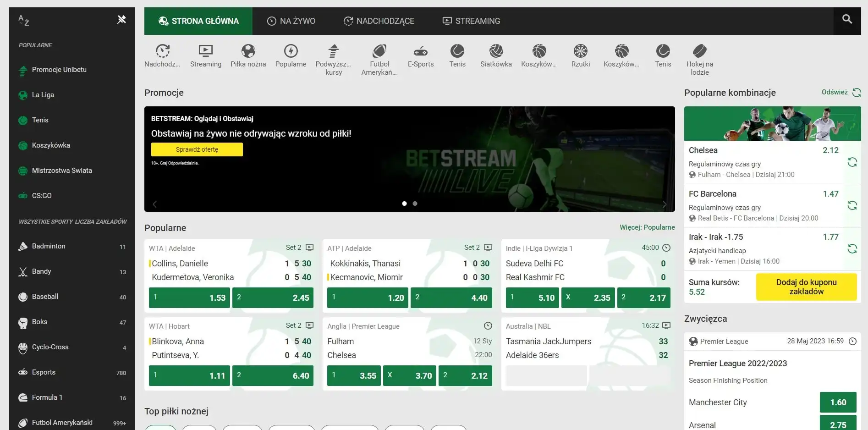This screenshot has height=430, width=868.
Task: Refresh popular combinations with Odśwież icon
Action: click(857, 93)
